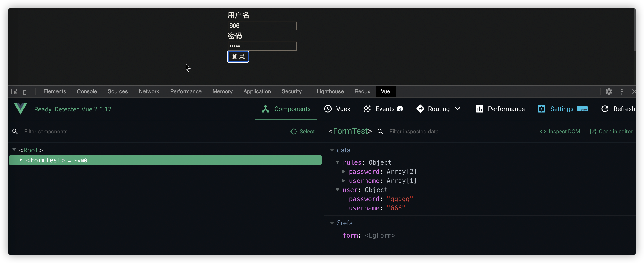Switch to the Console tab
The image size is (644, 263).
(87, 92)
